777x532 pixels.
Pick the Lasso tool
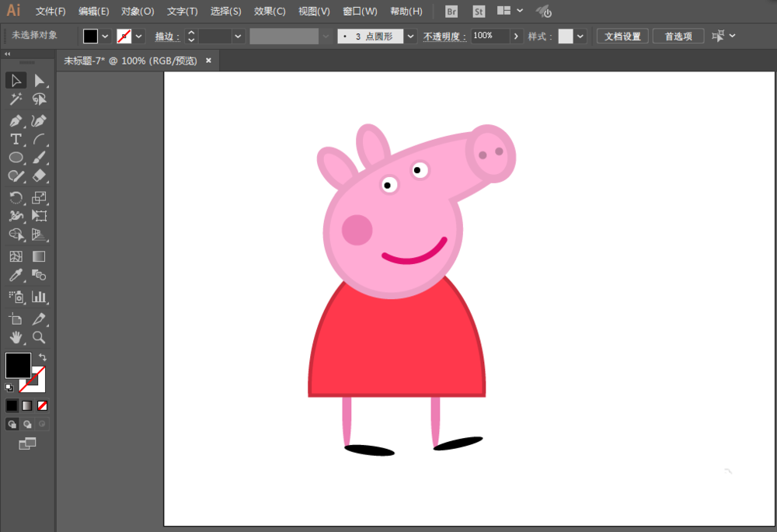click(39, 99)
